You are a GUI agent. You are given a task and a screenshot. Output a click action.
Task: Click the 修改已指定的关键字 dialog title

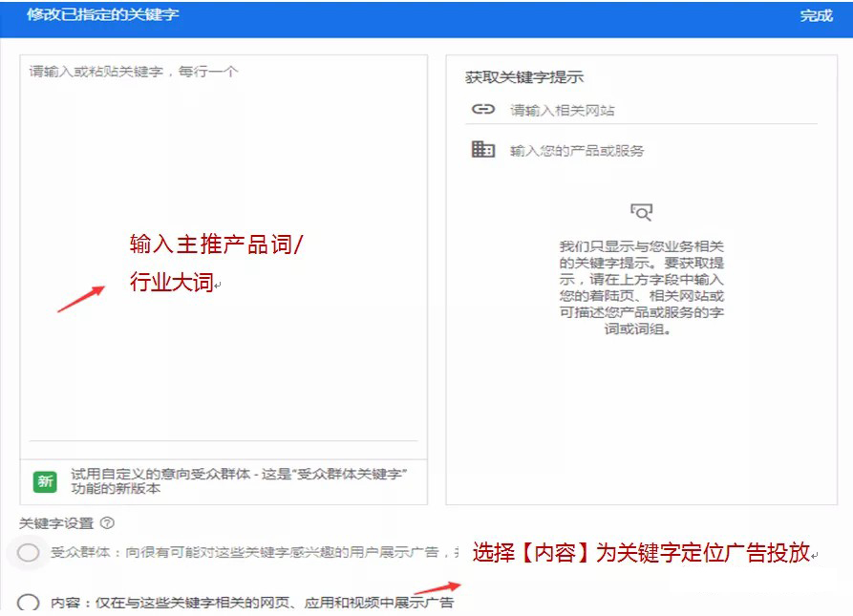pos(102,15)
